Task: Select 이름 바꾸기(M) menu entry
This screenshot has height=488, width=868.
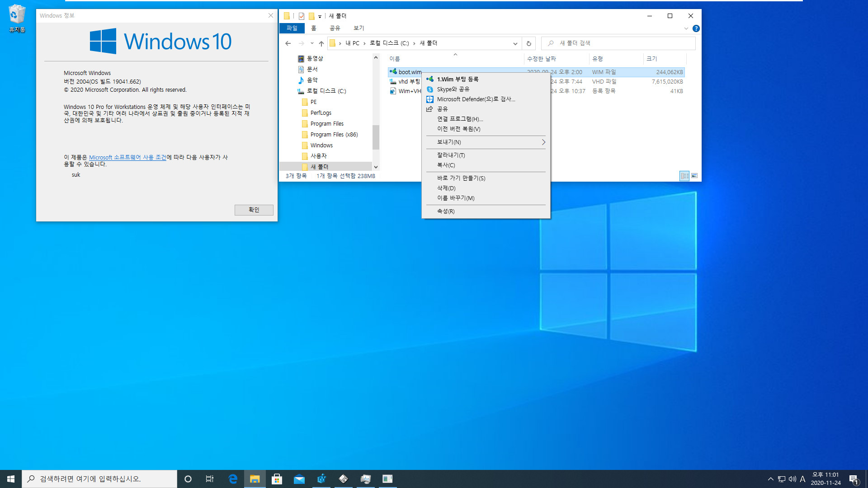Action: pos(486,198)
